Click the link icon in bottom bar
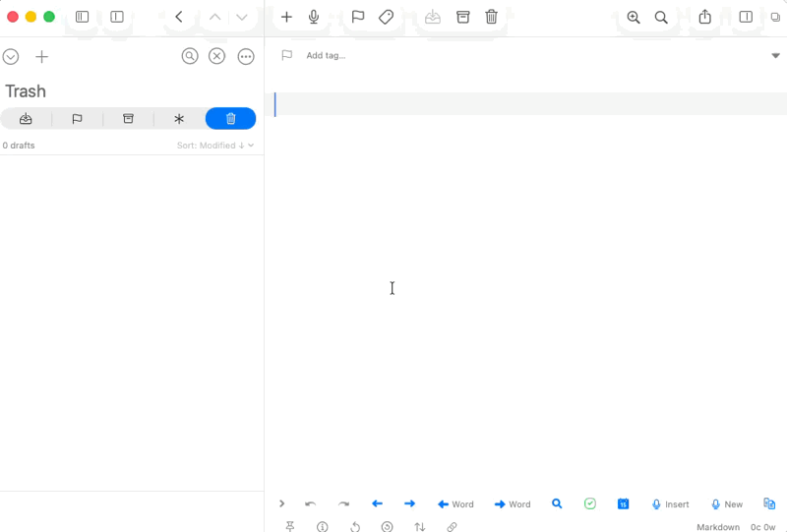Viewport: 787px width, 532px height. click(452, 527)
